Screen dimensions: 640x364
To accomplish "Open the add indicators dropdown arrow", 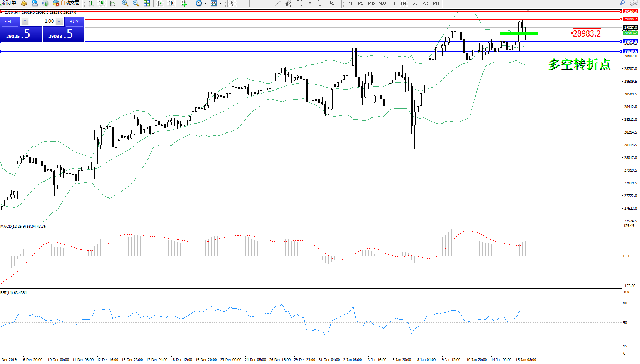I will [x=190, y=3].
